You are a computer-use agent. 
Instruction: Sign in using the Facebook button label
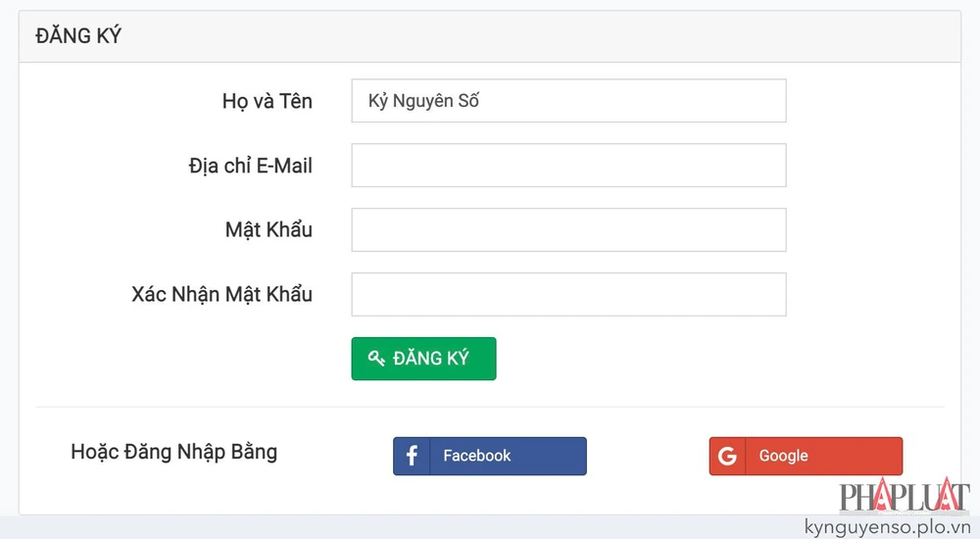tap(477, 456)
